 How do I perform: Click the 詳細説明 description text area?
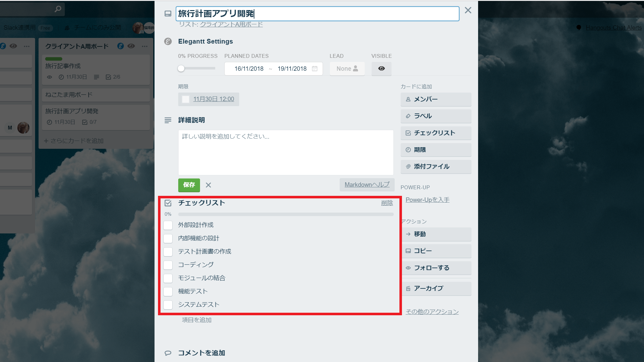(x=286, y=152)
